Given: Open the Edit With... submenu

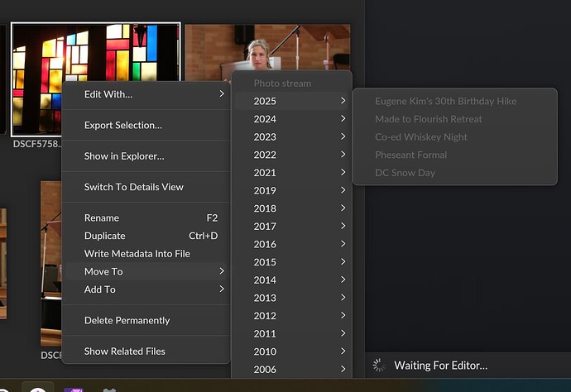Looking at the screenshot, I should [x=146, y=94].
